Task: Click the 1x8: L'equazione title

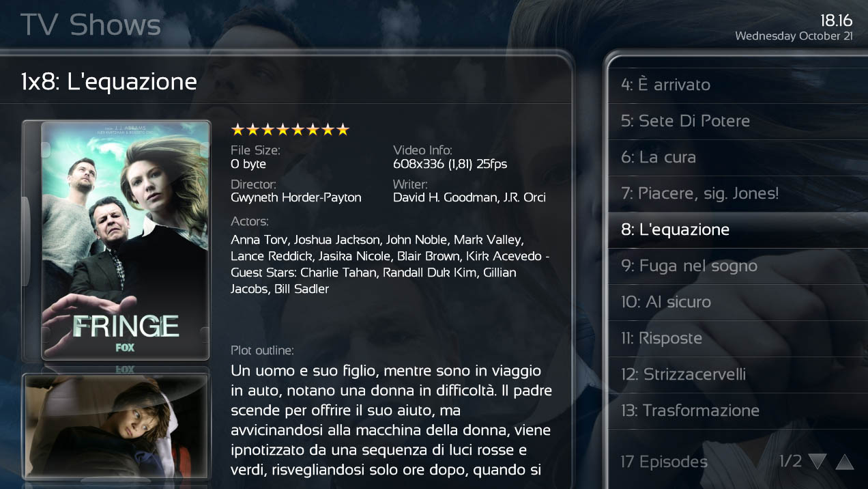Action: (109, 82)
